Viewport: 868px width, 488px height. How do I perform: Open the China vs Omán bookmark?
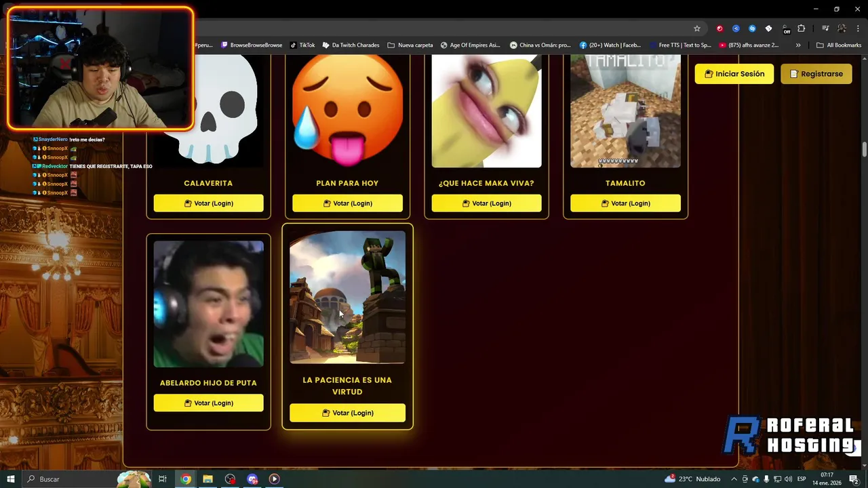(540, 45)
